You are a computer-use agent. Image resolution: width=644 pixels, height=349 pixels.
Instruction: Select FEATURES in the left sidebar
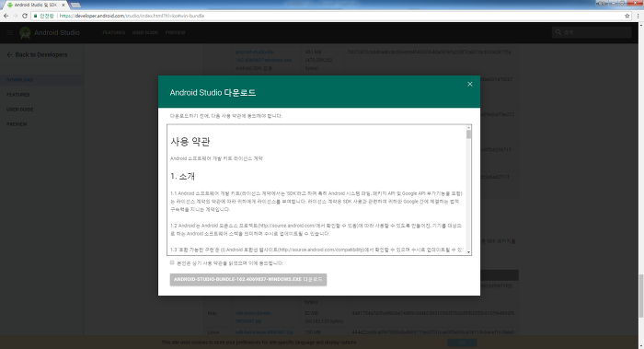pyautogui.click(x=18, y=95)
